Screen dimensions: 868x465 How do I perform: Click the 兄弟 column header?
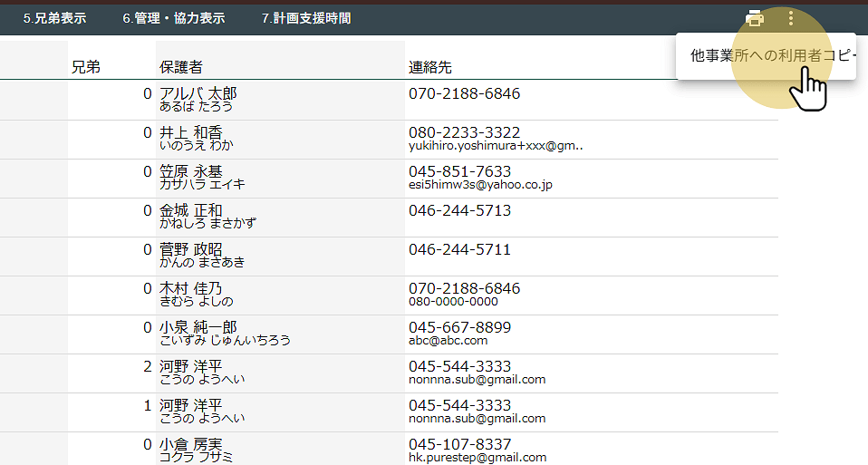[85, 67]
